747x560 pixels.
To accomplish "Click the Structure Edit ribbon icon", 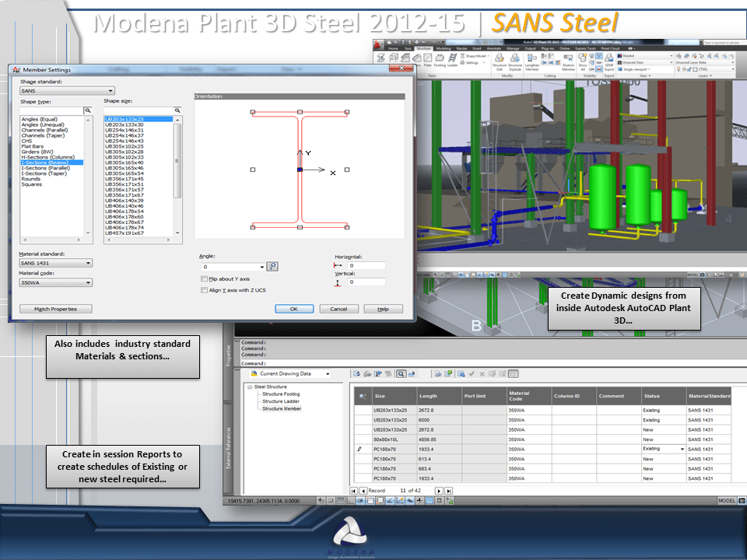I will 500,61.
